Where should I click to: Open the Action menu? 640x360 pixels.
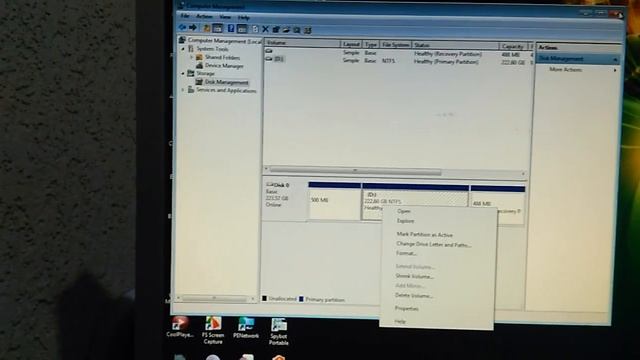coord(204,17)
